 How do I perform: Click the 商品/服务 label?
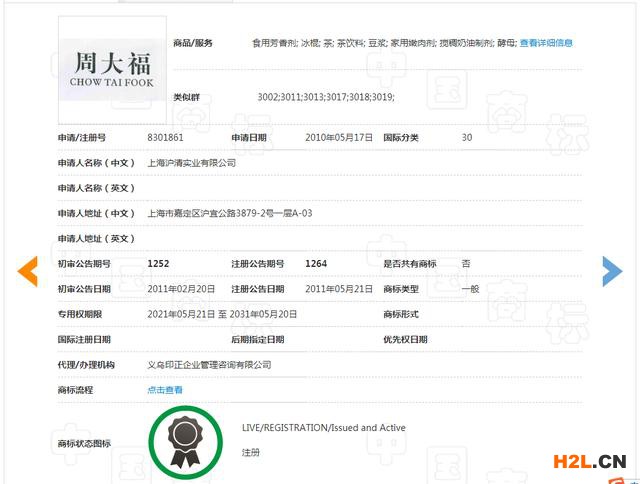point(193,43)
